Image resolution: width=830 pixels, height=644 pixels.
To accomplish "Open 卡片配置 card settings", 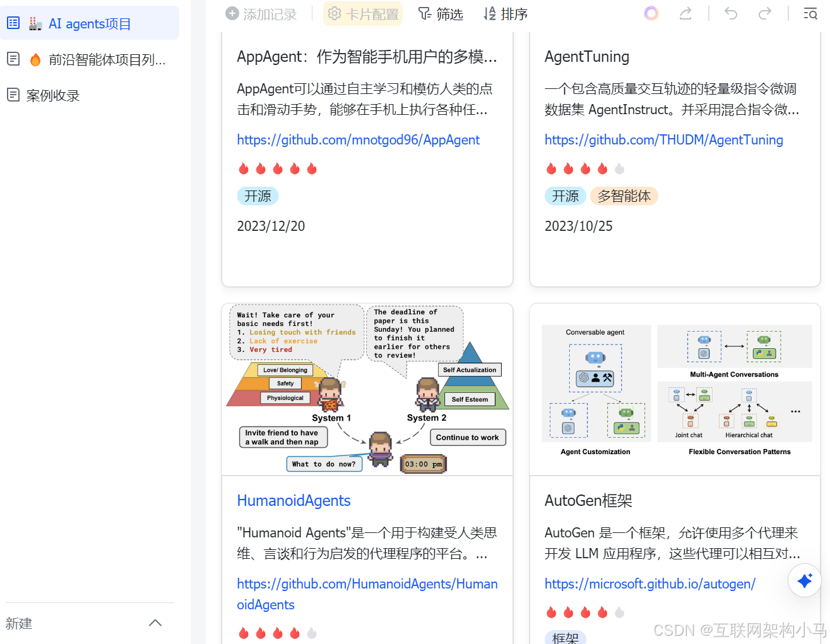I will coord(363,14).
